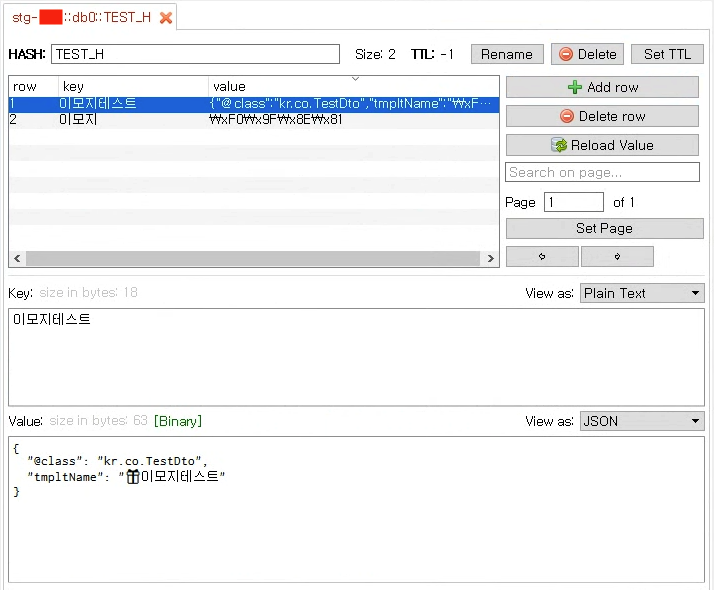Click the Delete row button

602,116
